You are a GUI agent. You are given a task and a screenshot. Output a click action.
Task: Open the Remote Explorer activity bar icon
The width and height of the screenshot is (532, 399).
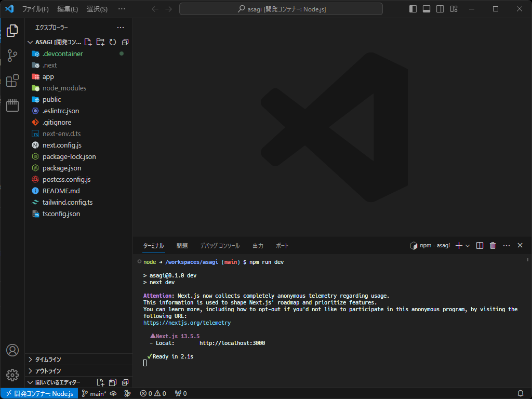click(12, 105)
